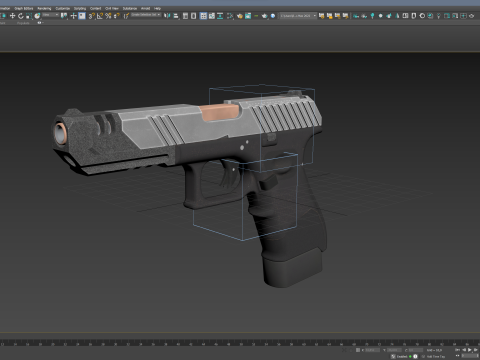This screenshot has height=360, width=480.
Task: Toggle 3D Snaps
Action: [91, 16]
